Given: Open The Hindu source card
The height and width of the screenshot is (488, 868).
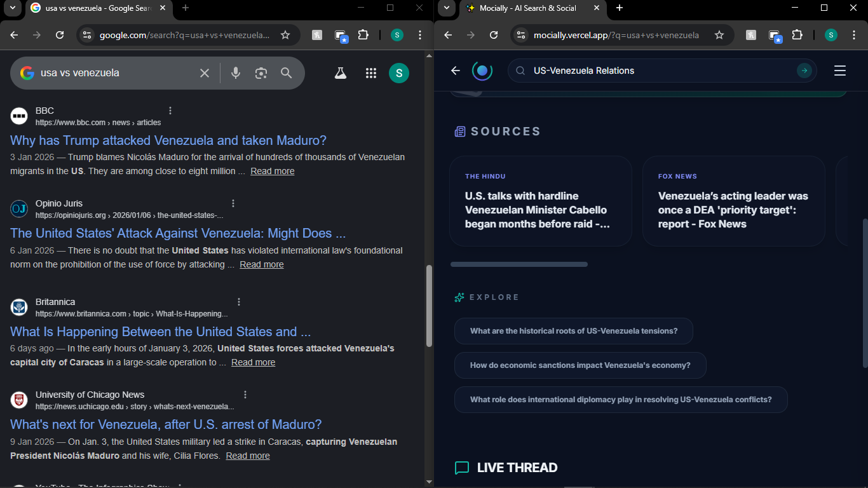Looking at the screenshot, I should point(541,201).
